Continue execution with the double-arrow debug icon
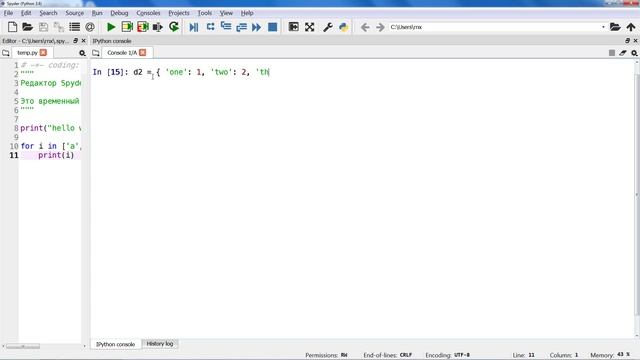640x360 pixels. tap(256, 27)
